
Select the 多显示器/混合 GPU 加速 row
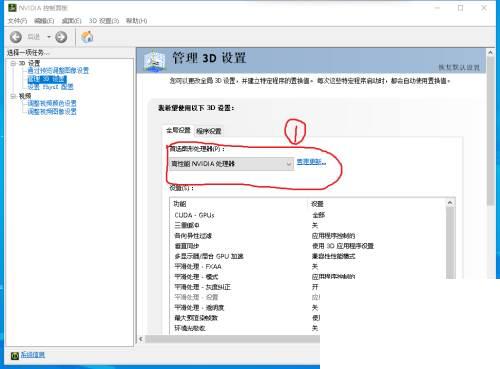(307, 256)
